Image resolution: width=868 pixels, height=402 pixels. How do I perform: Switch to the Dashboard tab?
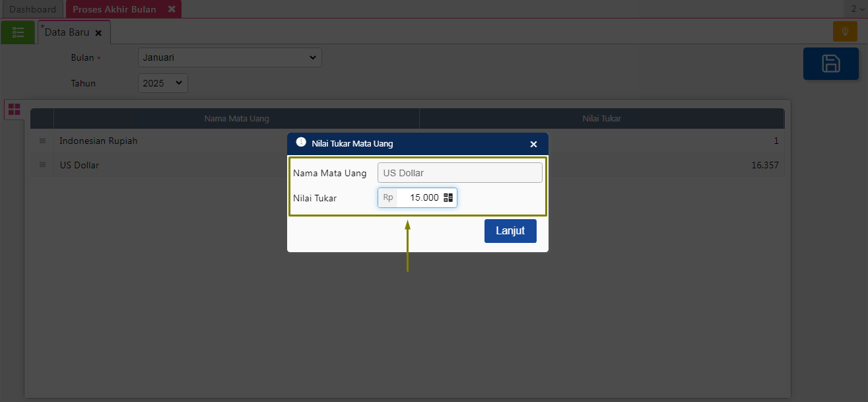[x=32, y=9]
